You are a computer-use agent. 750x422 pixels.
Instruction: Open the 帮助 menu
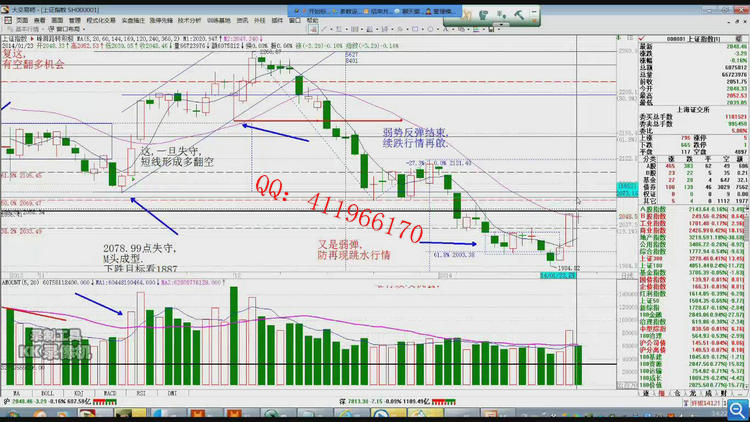pyautogui.click(x=312, y=21)
